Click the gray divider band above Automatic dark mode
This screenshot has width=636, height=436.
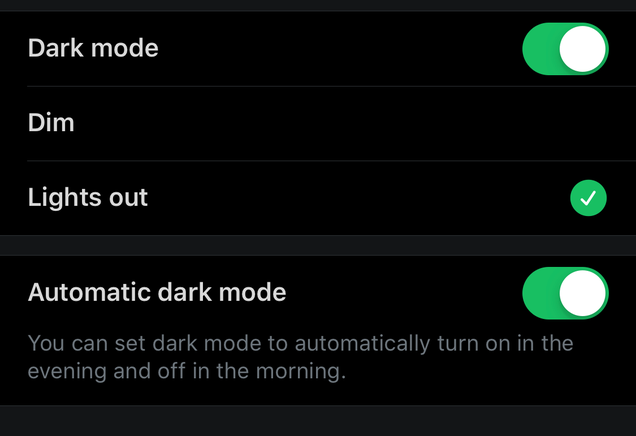tap(318, 245)
